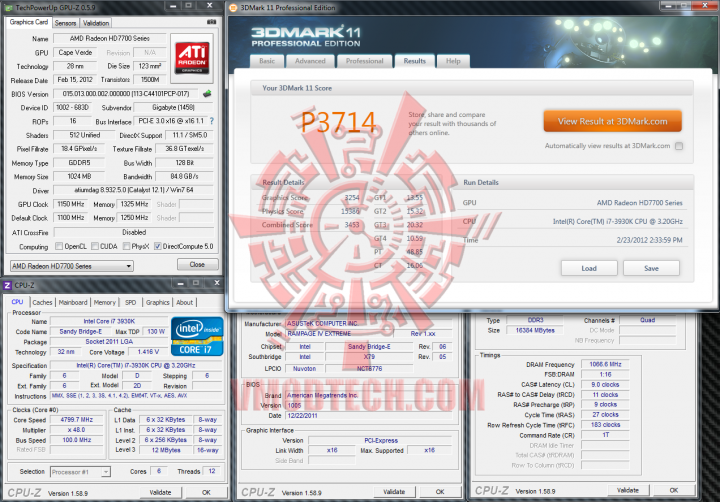Click OK in the left CPU-Z window

pyautogui.click(x=206, y=492)
